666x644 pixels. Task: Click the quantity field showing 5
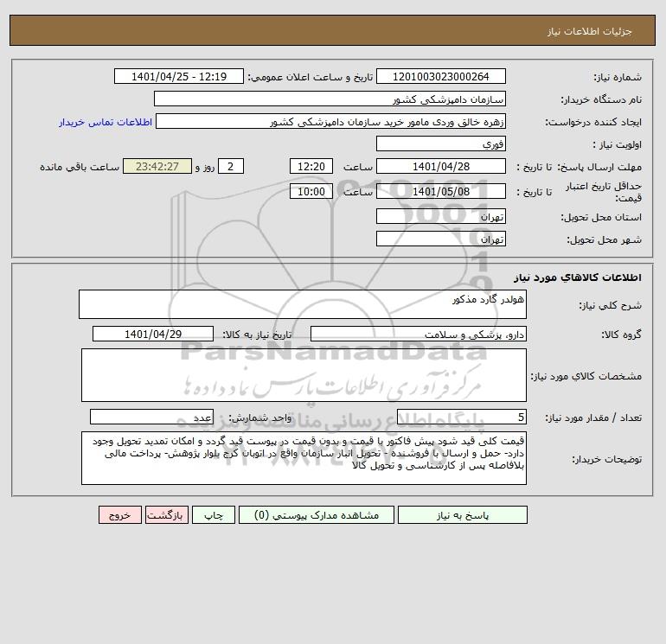[462, 417]
